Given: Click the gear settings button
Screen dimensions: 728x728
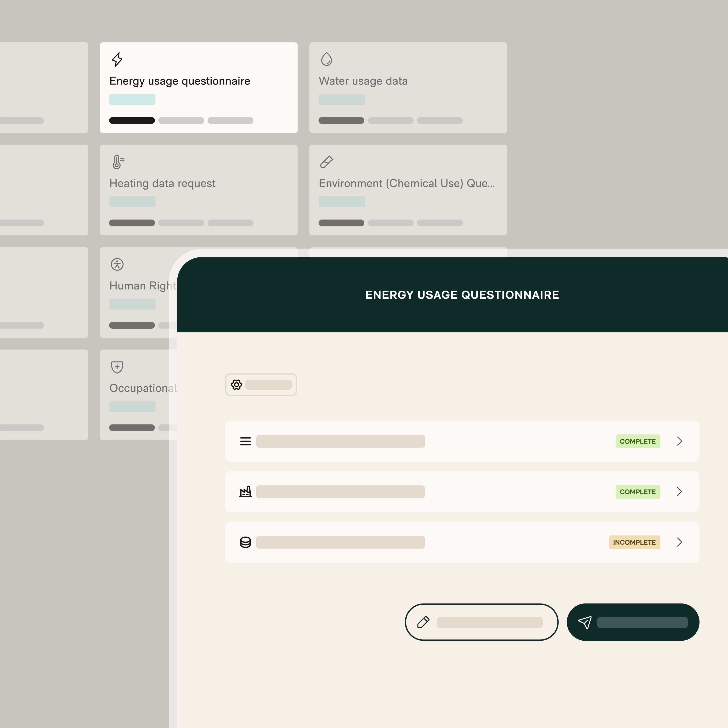Looking at the screenshot, I should point(261,385).
